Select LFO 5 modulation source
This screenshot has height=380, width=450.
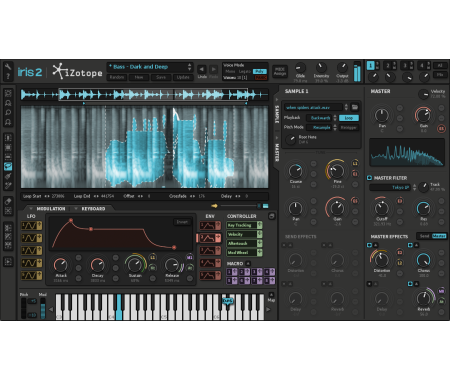[32, 275]
